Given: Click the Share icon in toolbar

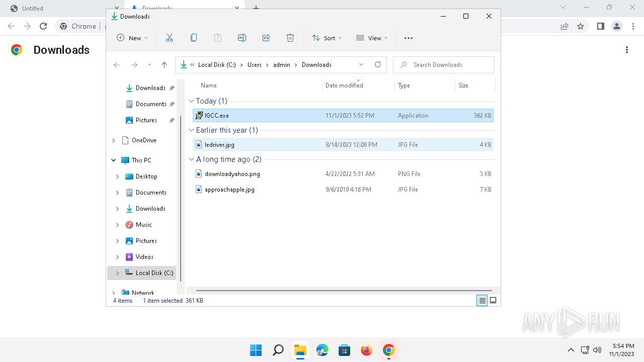Looking at the screenshot, I should tap(266, 38).
